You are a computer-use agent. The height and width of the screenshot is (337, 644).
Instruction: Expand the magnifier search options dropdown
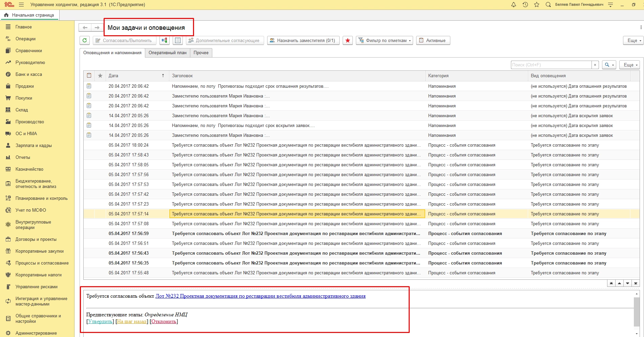pyautogui.click(x=609, y=65)
